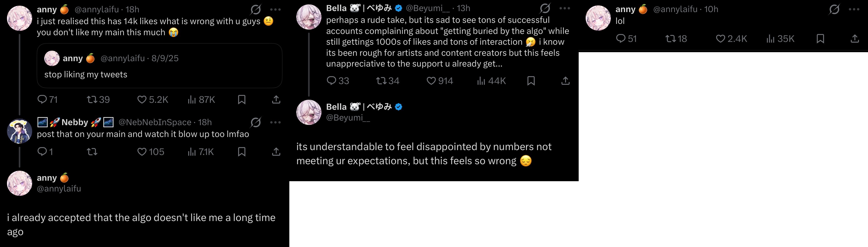Bookmark Bella's tweet with 44K views

pos(531,81)
